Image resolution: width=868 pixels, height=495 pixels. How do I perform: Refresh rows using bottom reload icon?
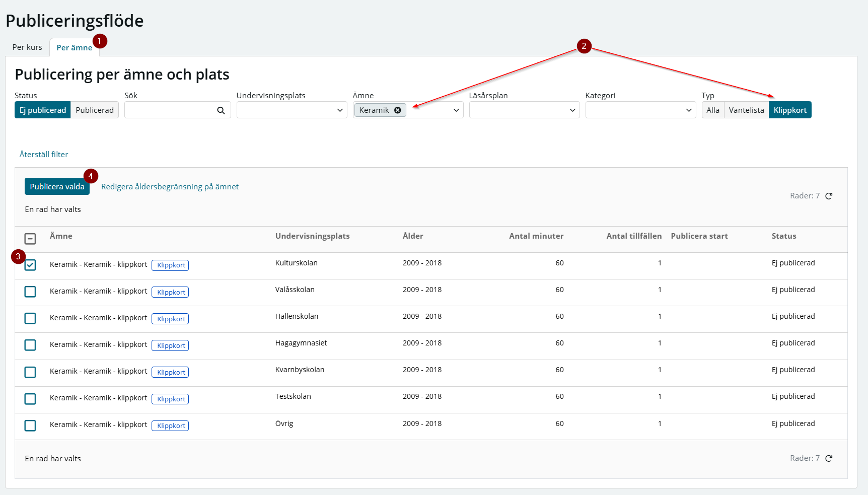(829, 458)
